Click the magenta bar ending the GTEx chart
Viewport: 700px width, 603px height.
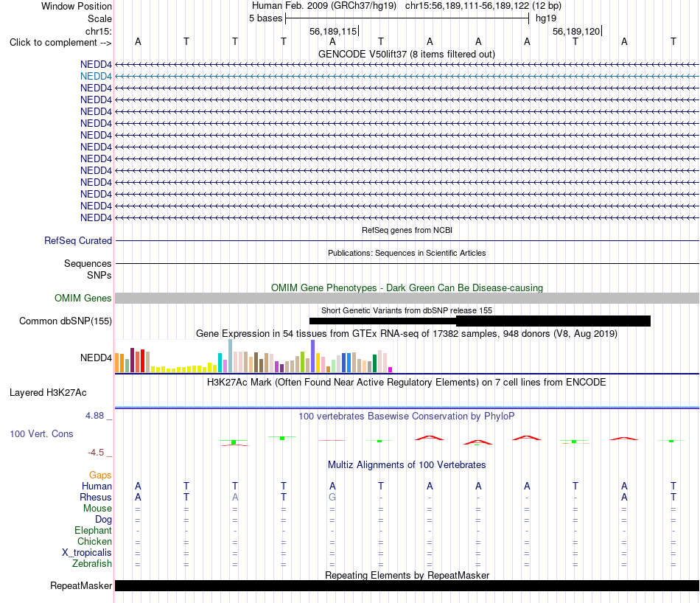point(391,370)
